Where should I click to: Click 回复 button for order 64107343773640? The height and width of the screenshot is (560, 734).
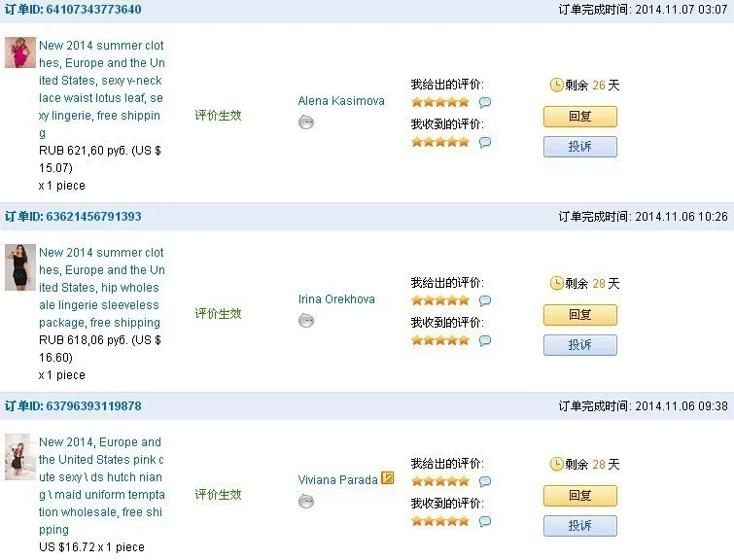click(x=580, y=117)
